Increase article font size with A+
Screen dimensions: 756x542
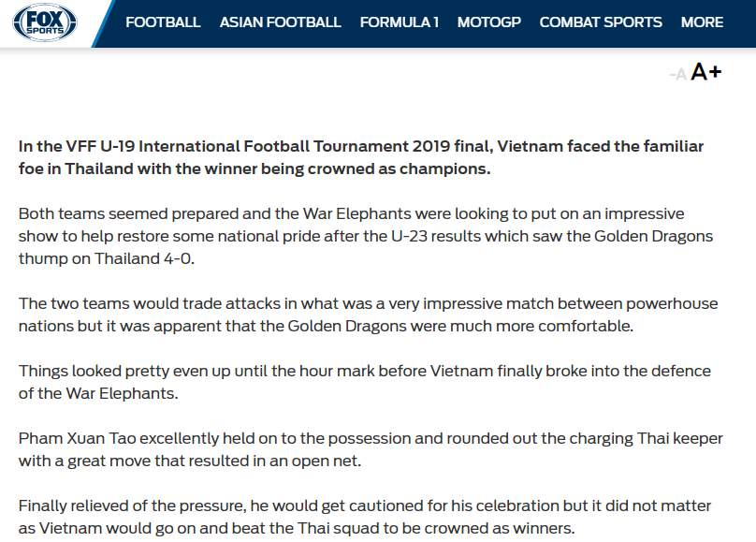[x=706, y=72]
